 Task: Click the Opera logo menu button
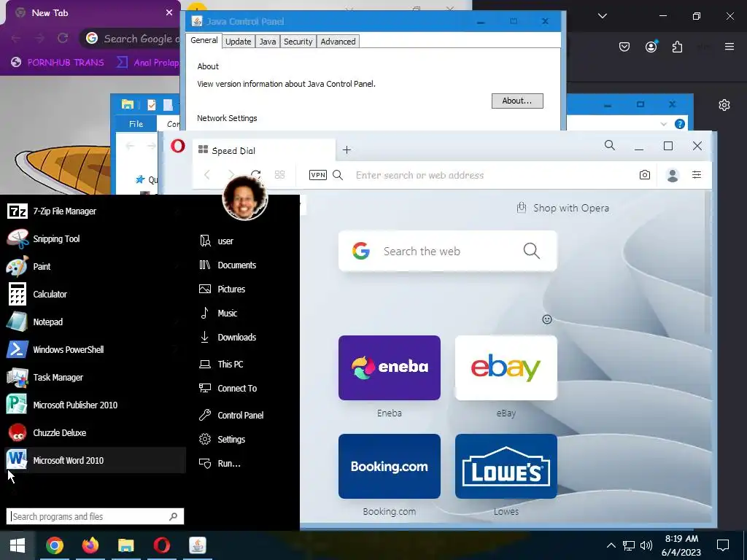point(178,146)
